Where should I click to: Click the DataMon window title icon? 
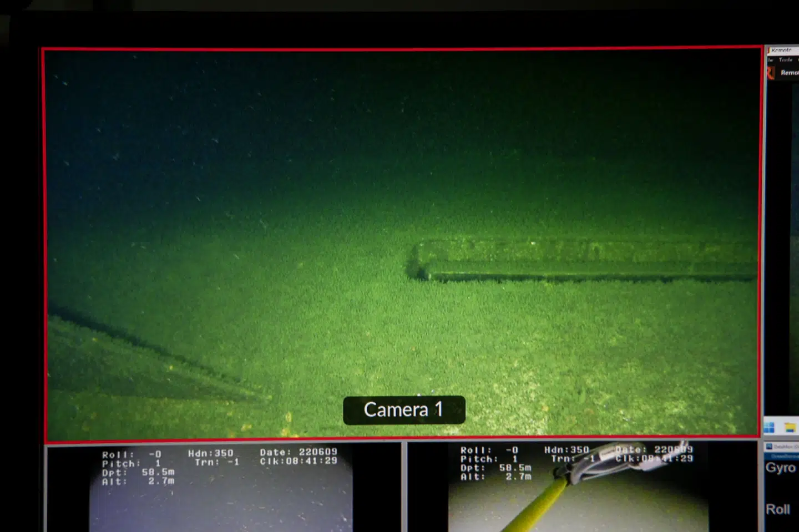tap(769, 446)
